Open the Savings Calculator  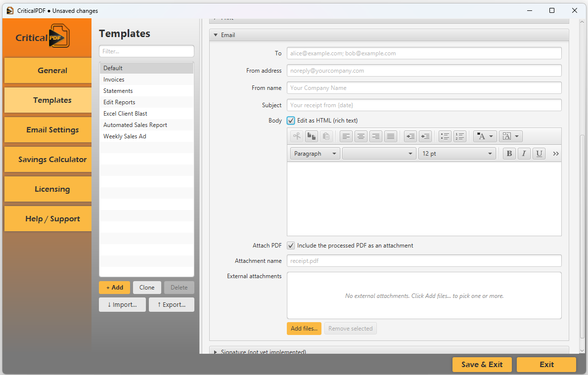(x=47, y=159)
